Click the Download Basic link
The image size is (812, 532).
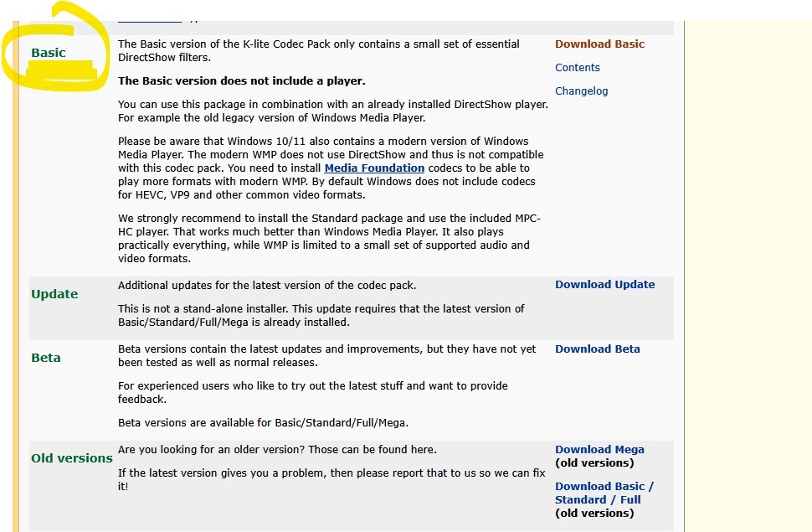click(x=599, y=44)
